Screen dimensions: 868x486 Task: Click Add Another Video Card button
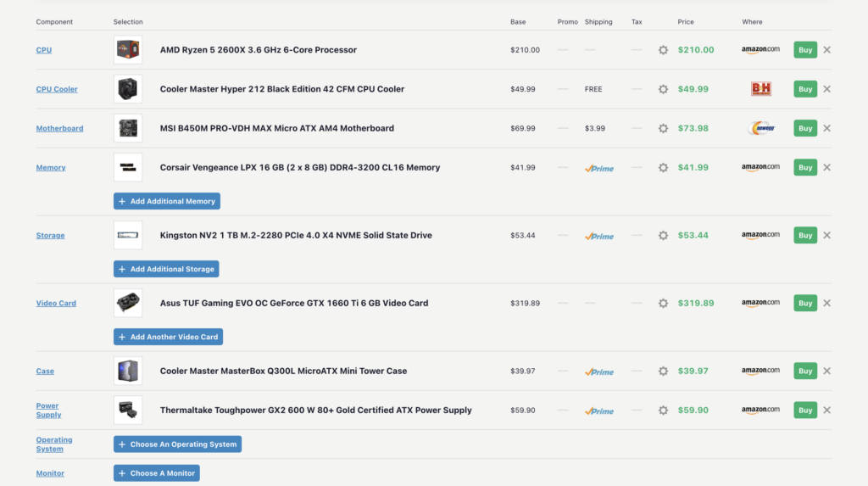click(169, 337)
